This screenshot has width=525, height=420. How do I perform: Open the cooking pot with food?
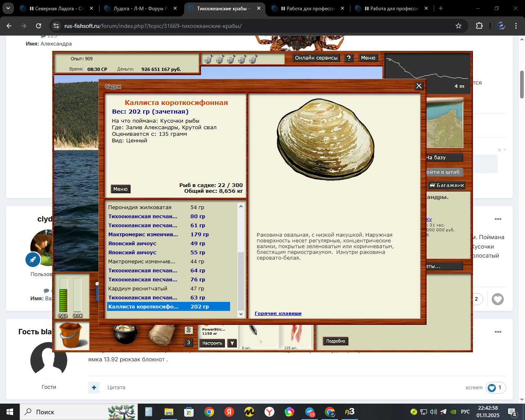(x=125, y=334)
